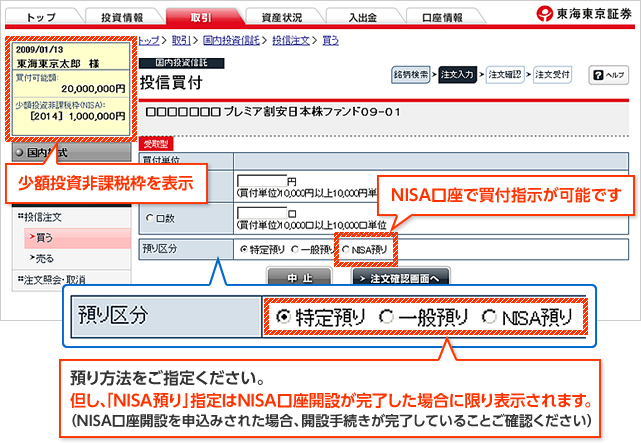Click the 投信注文 sidebar heading

[40, 217]
